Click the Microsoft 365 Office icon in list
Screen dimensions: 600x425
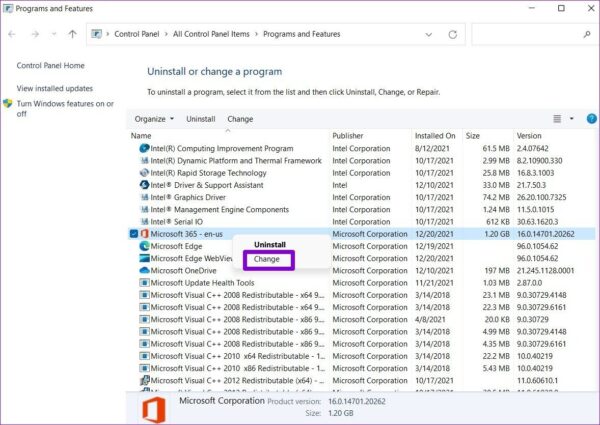[144, 234]
